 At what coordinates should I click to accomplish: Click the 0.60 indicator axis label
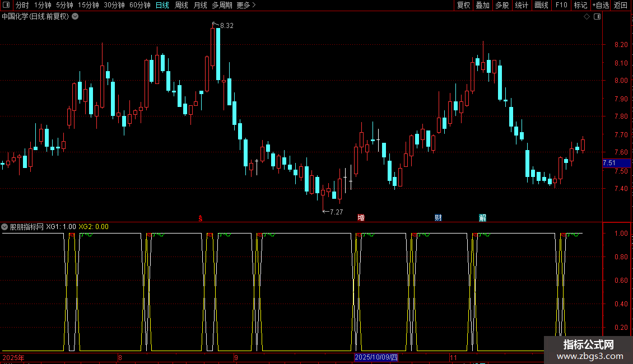pyautogui.click(x=621, y=280)
